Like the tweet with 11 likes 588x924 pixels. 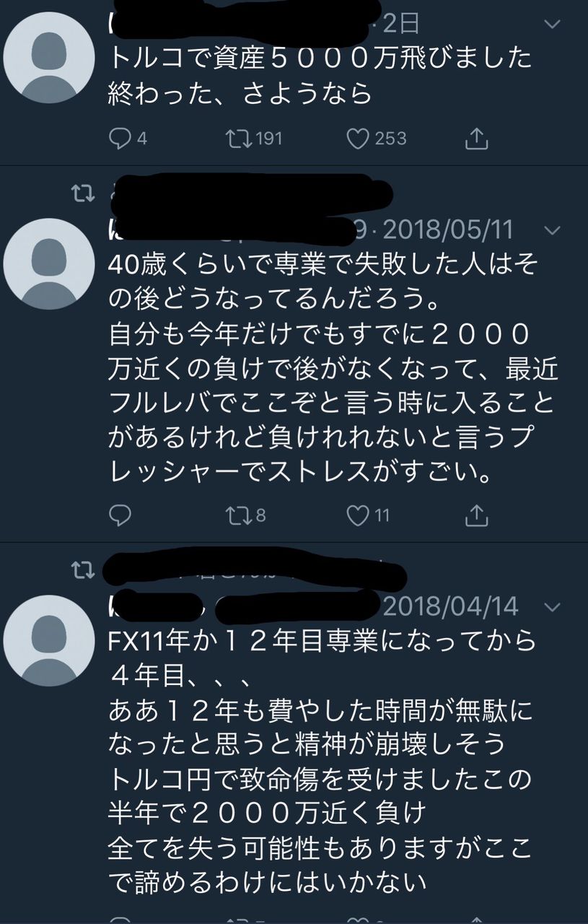[x=358, y=515]
